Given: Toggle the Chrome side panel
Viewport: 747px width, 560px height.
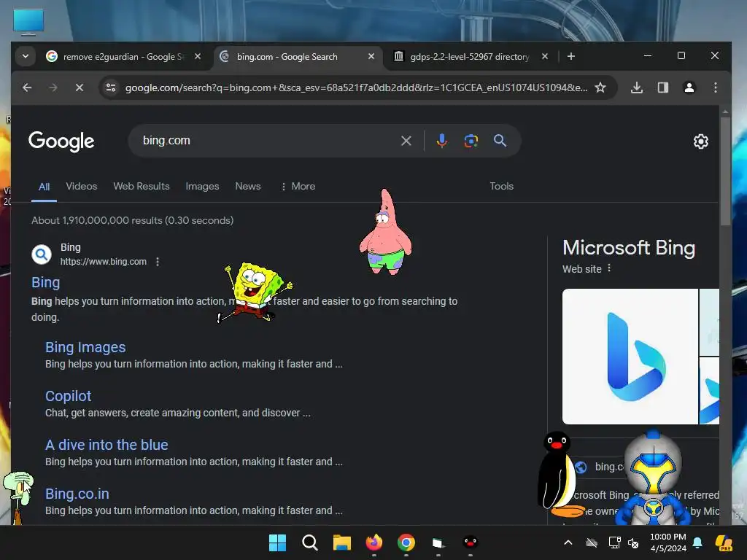Looking at the screenshot, I should pos(662,87).
